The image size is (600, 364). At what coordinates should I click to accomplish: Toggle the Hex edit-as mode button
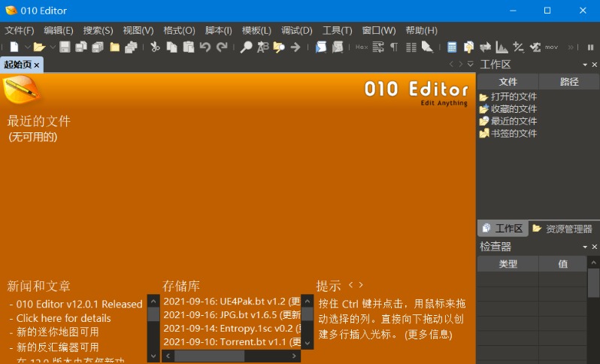click(x=362, y=47)
